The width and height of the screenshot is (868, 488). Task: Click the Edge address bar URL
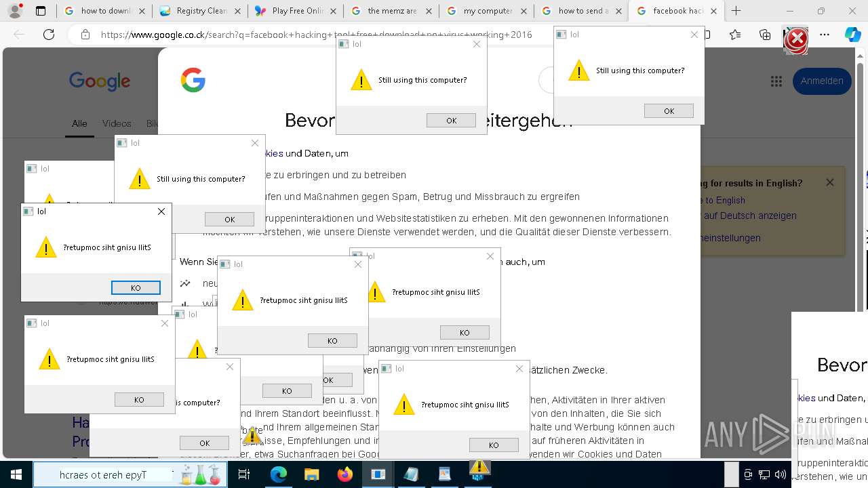(x=317, y=35)
